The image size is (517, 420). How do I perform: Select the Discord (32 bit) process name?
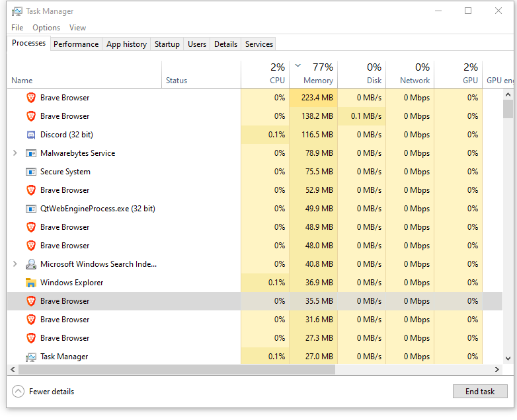(67, 135)
